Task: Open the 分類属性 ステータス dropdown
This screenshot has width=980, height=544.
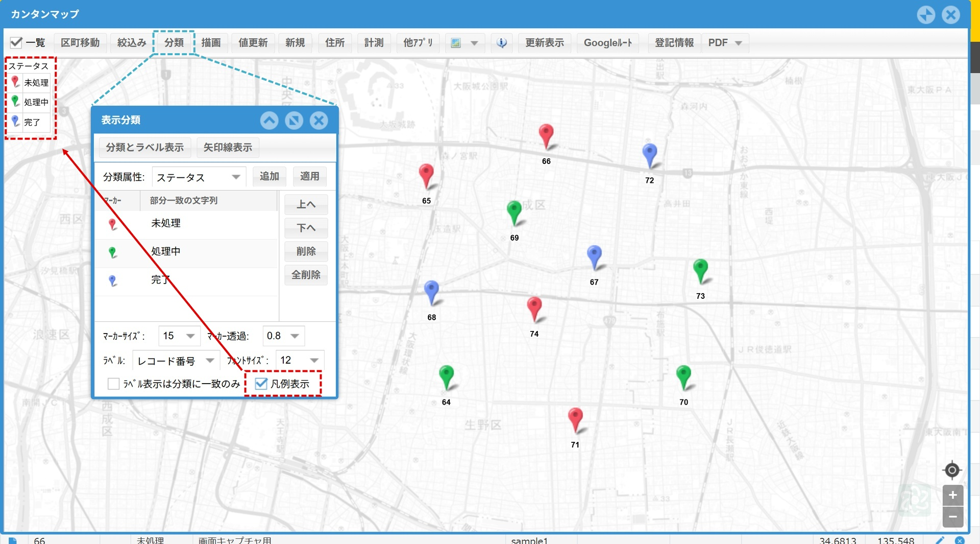Action: (199, 177)
